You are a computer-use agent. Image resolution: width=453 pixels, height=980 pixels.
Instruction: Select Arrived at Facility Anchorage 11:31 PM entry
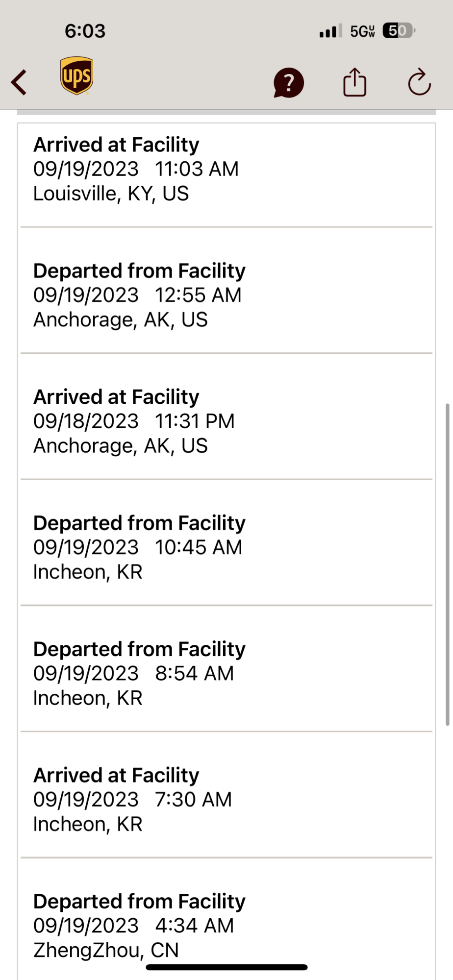(226, 421)
